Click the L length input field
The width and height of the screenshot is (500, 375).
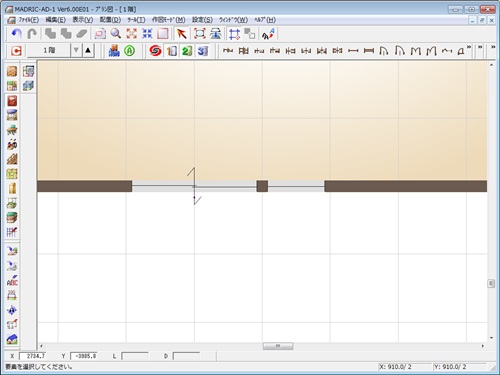pyautogui.click(x=135, y=356)
